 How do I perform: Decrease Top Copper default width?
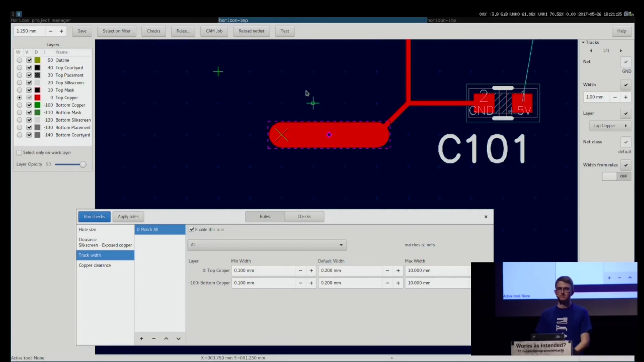[x=387, y=271]
